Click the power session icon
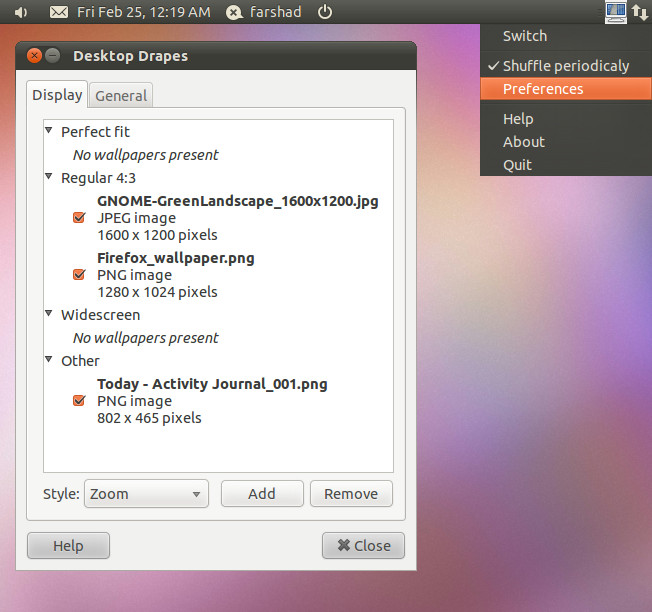This screenshot has width=652, height=612. 325,12
